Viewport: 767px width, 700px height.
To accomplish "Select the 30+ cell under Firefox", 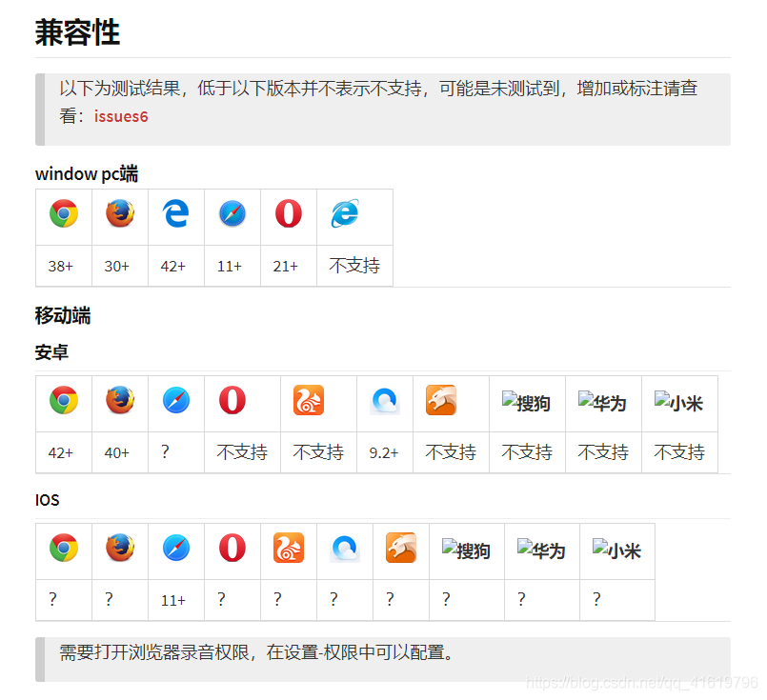I will [120, 266].
